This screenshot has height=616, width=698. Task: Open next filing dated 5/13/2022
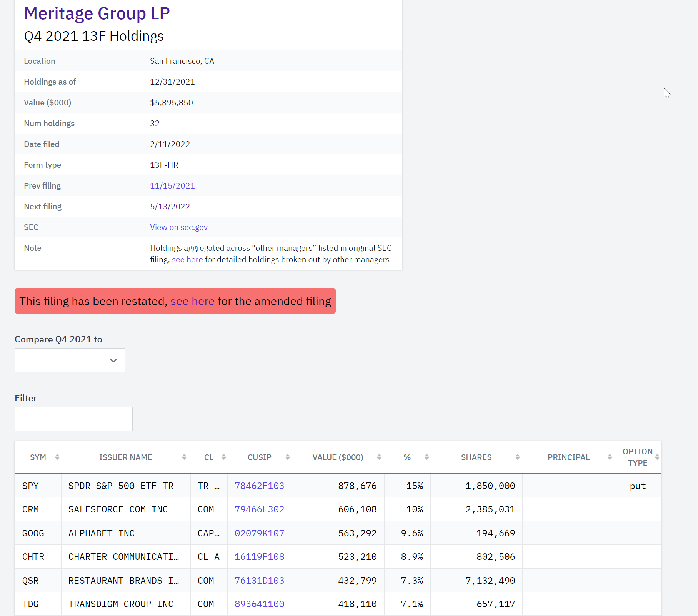tap(170, 207)
